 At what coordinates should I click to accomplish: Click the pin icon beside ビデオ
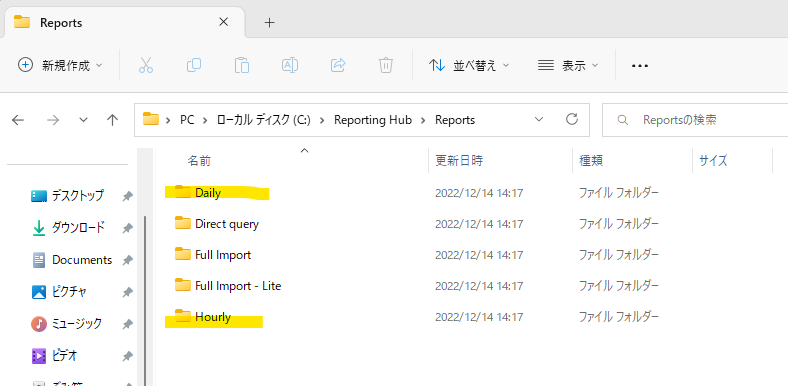click(x=128, y=357)
